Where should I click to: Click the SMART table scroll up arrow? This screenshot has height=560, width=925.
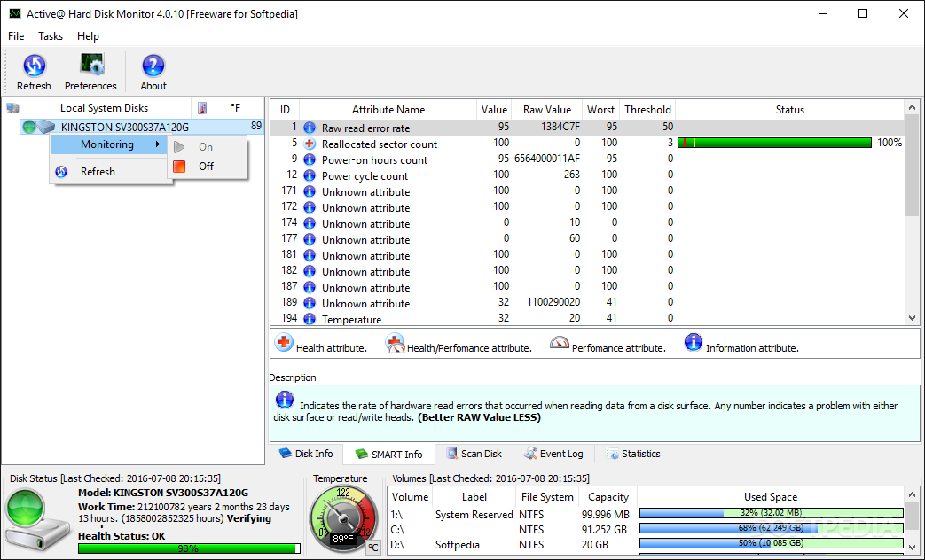click(912, 107)
